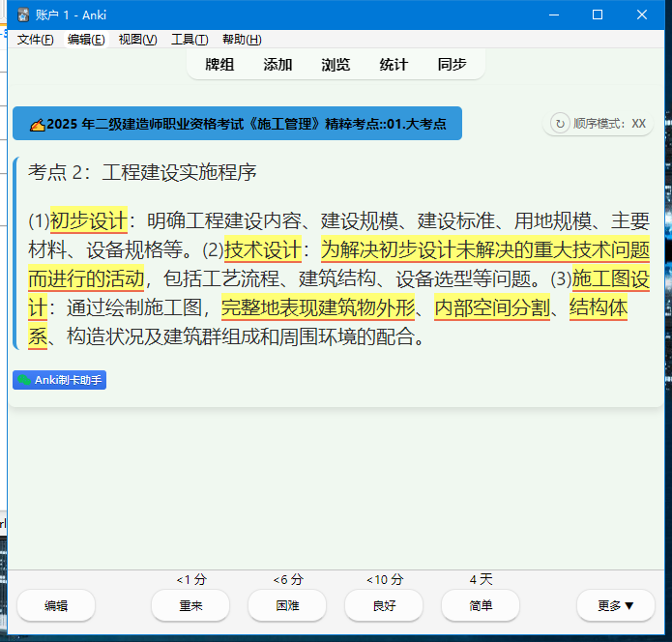The width and height of the screenshot is (672, 642).
Task: Minimize the Anki window
Action: pyautogui.click(x=554, y=15)
